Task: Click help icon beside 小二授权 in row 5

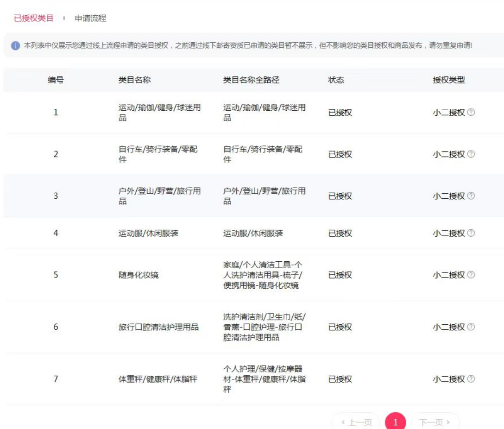Action: [471, 275]
